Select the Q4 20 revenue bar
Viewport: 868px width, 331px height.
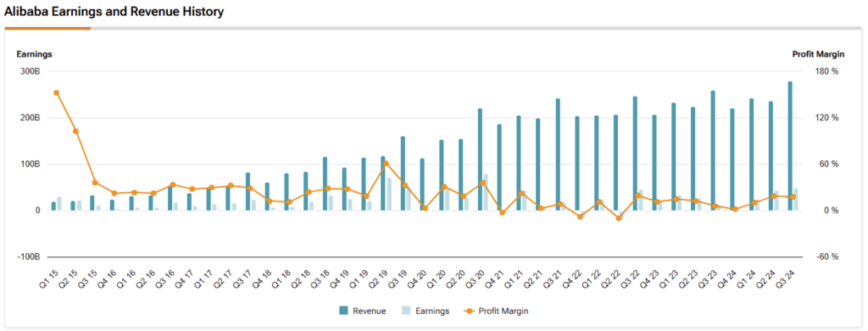(422, 185)
